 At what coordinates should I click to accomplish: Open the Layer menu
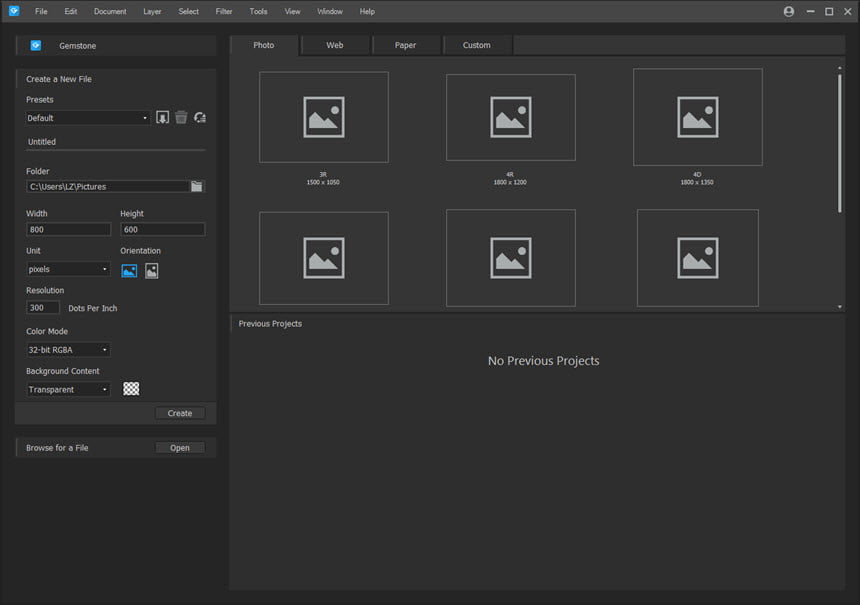click(x=152, y=12)
